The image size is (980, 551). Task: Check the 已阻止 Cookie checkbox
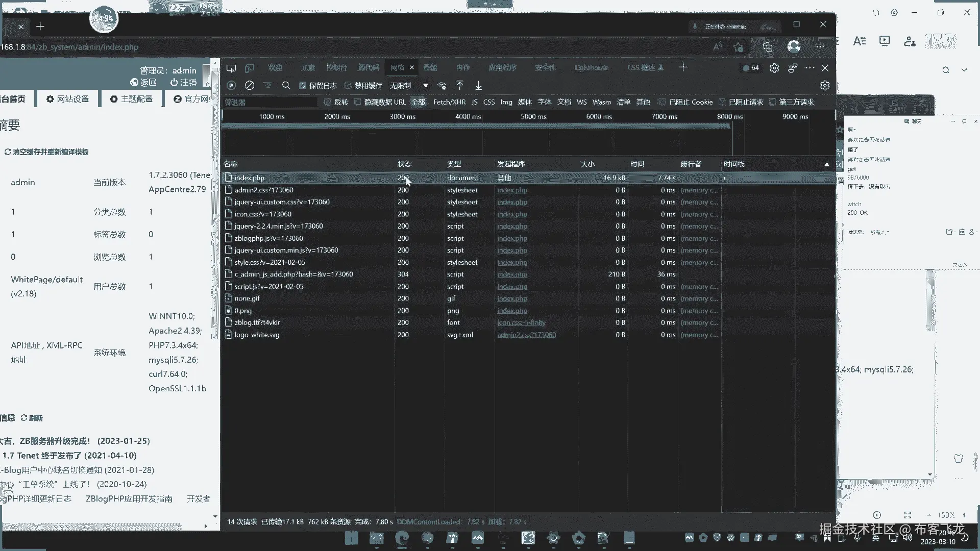(x=662, y=102)
